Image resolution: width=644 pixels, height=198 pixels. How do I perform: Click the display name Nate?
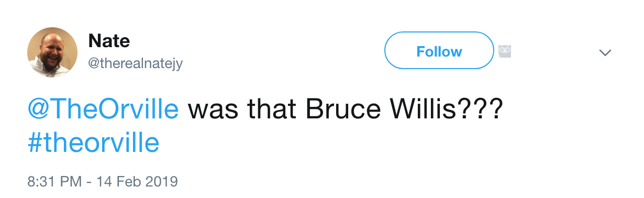pos(109,40)
